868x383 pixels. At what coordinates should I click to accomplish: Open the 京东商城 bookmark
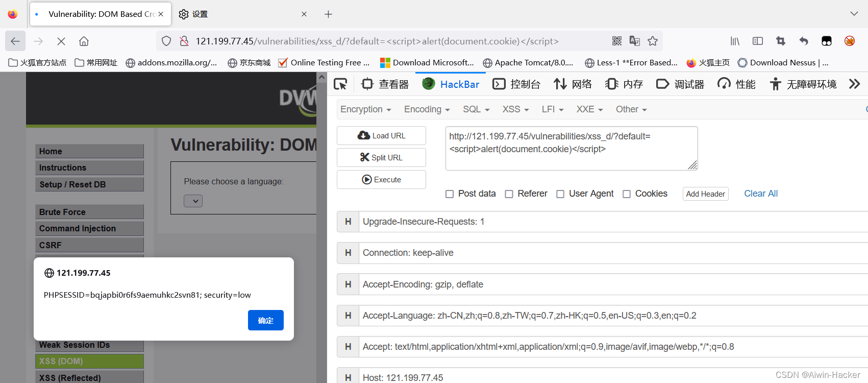coord(249,63)
